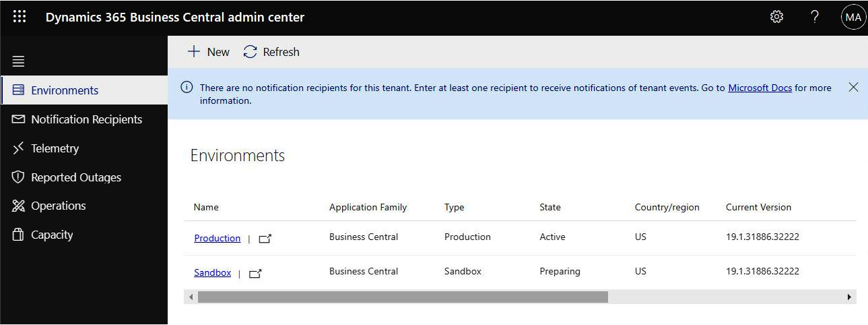Click the Country/region column header
The height and width of the screenshot is (325, 868).
pos(667,207)
